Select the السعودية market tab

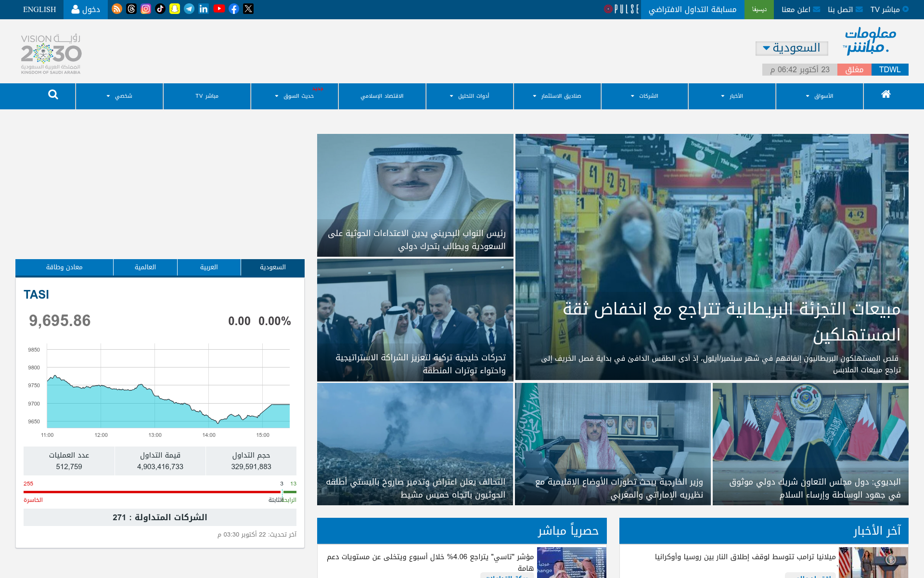pyautogui.click(x=273, y=267)
